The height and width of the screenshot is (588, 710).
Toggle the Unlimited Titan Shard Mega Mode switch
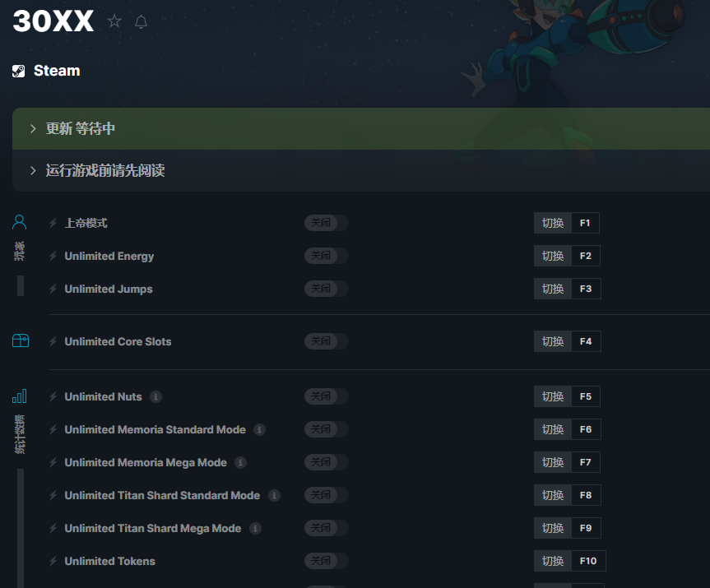coord(326,528)
